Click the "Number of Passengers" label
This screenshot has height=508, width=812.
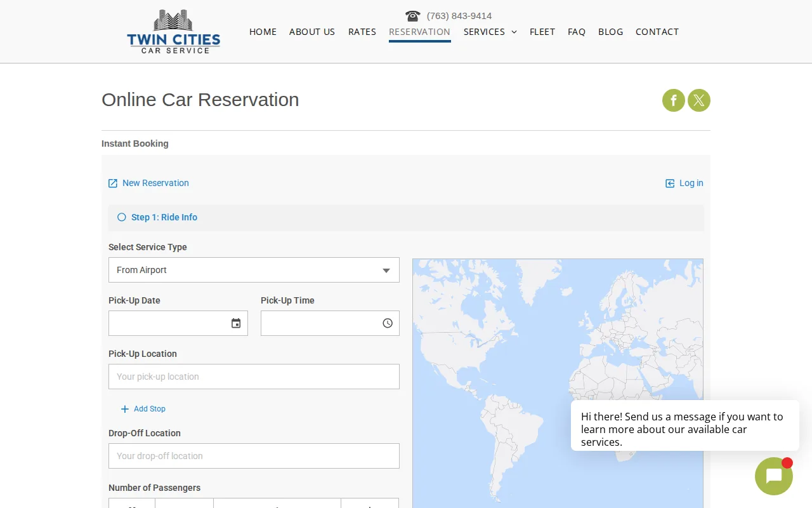coord(154,488)
